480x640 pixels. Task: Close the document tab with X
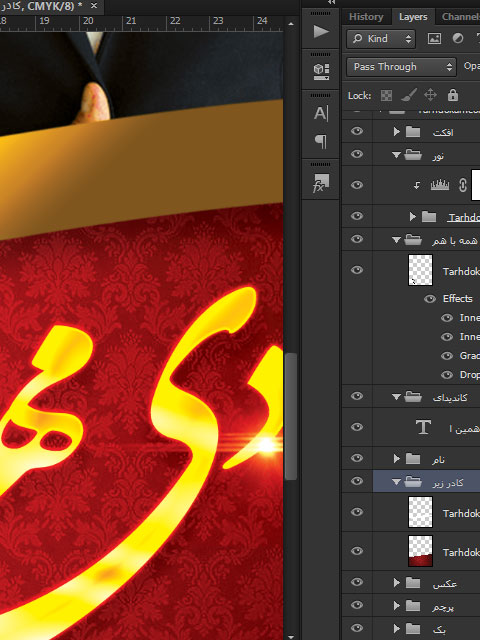coord(94,6)
